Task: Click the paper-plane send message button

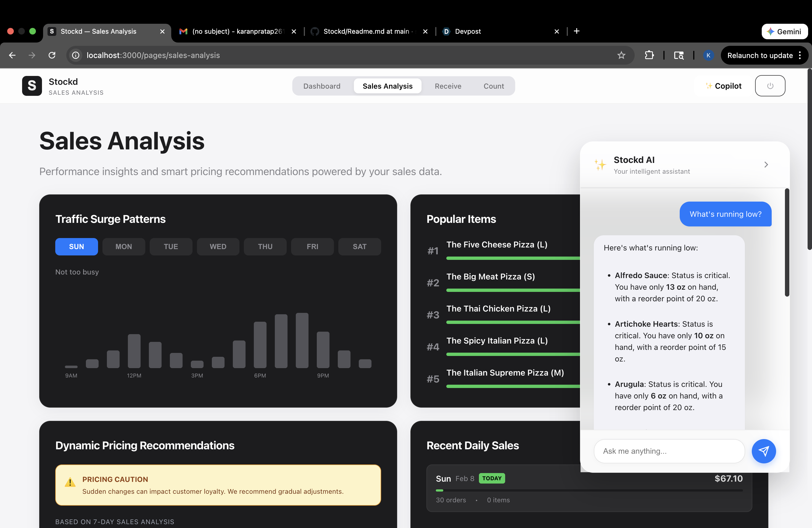Action: 763,451
